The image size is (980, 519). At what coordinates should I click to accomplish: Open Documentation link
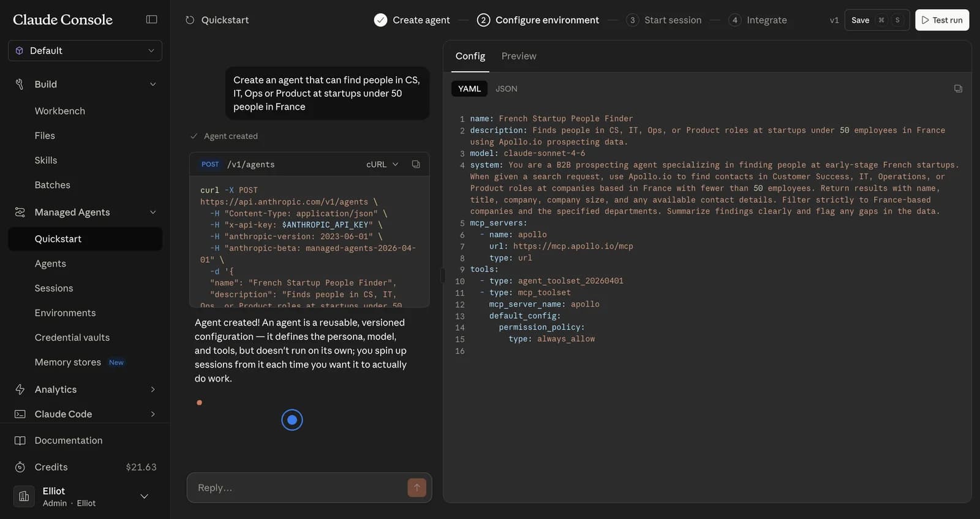click(x=69, y=441)
